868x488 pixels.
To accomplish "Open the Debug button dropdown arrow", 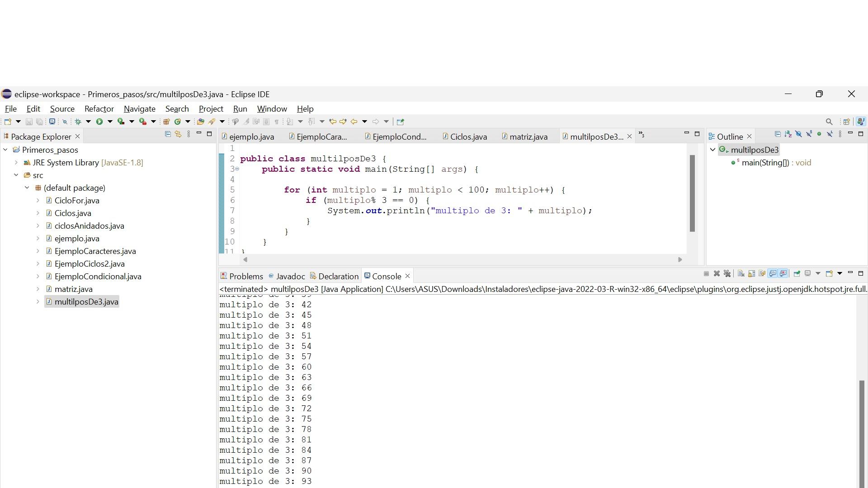I will (88, 122).
